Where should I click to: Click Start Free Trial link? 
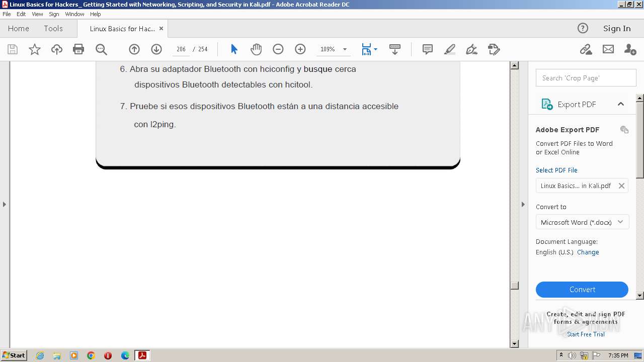click(586, 334)
